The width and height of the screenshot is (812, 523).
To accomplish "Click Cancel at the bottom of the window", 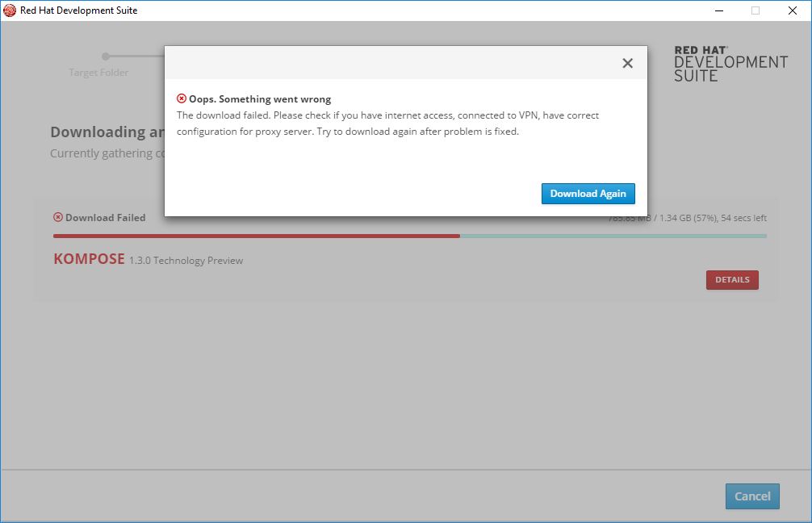I will (752, 496).
